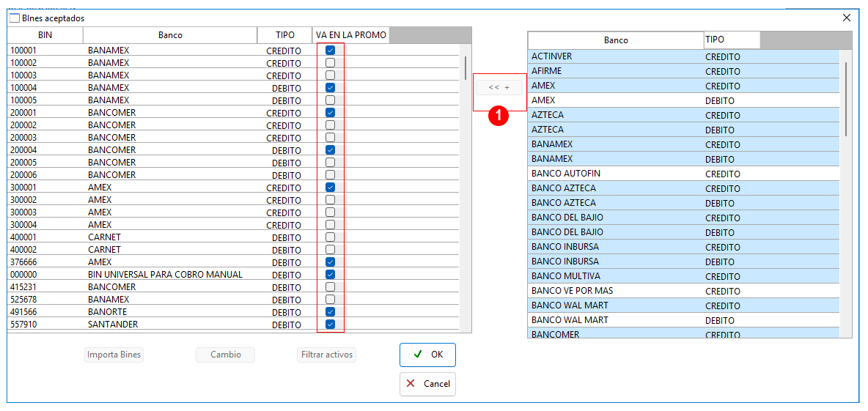Click the Cancel button
This screenshot has height=411, width=868.
[x=427, y=384]
